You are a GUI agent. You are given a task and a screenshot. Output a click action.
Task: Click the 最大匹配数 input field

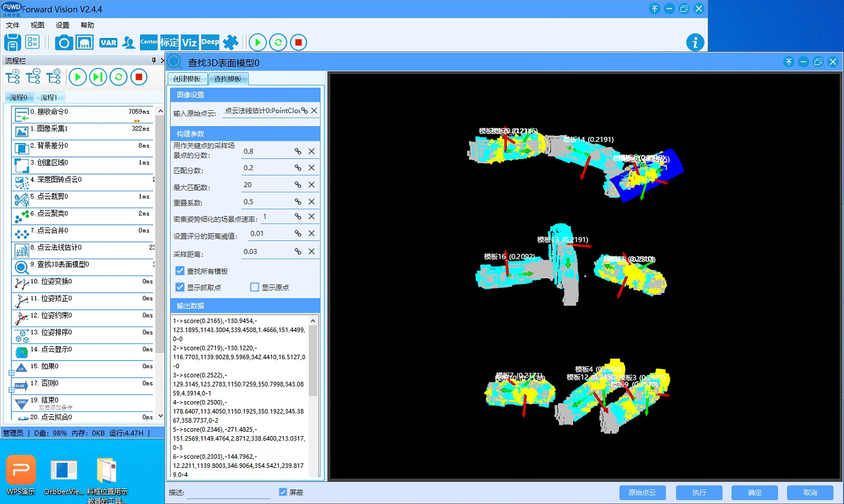pyautogui.click(x=266, y=185)
